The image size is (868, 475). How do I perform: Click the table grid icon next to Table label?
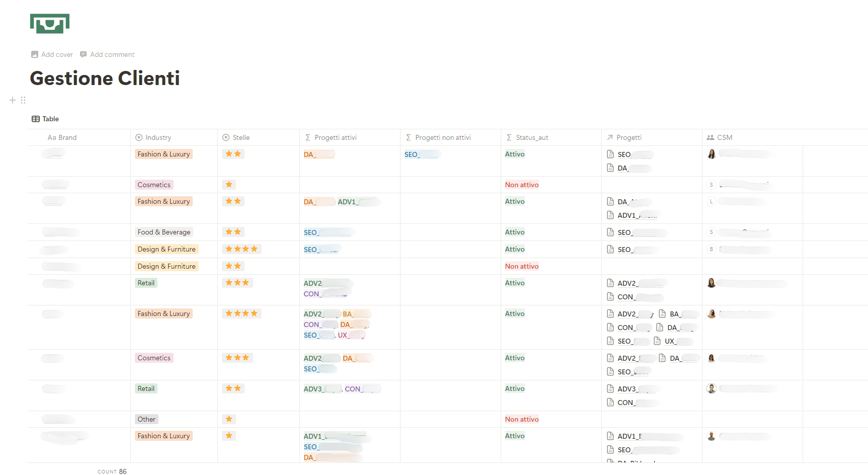tap(36, 119)
